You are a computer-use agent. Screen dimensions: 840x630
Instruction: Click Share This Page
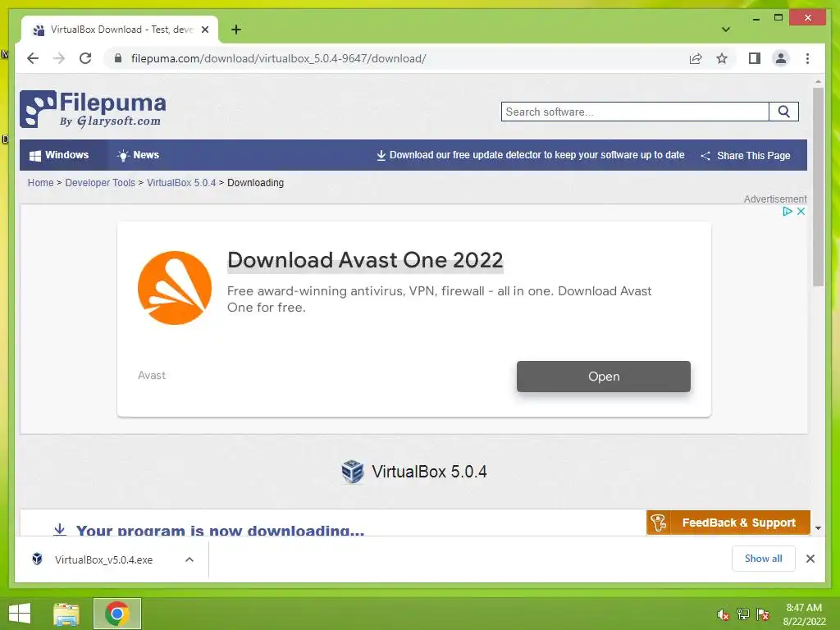746,155
